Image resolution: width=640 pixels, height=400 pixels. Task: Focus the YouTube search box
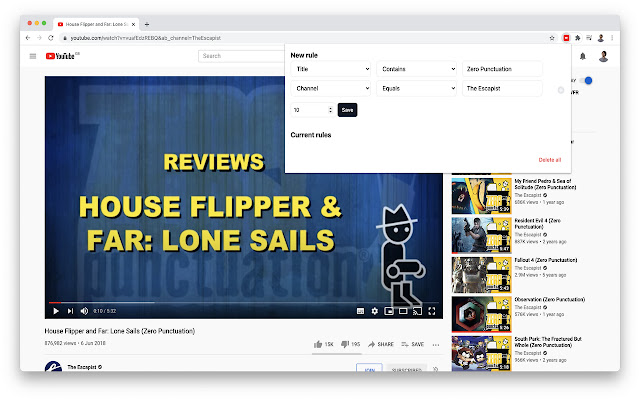click(241, 56)
